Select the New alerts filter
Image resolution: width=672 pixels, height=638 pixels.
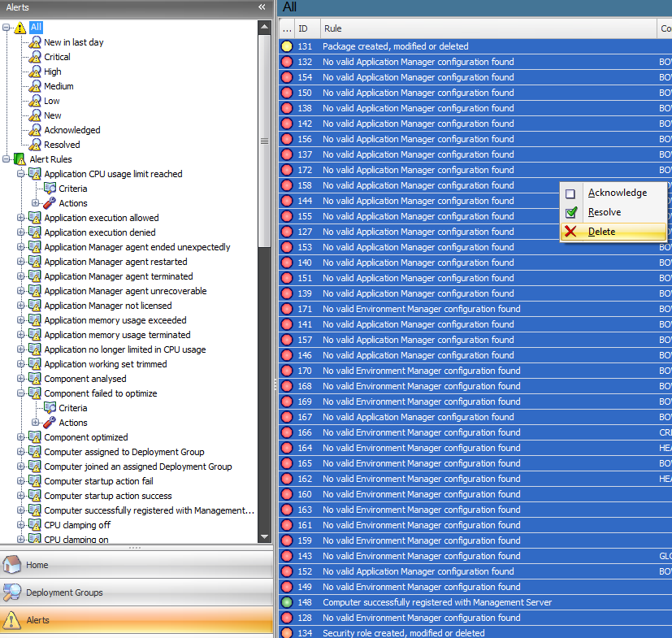click(53, 115)
